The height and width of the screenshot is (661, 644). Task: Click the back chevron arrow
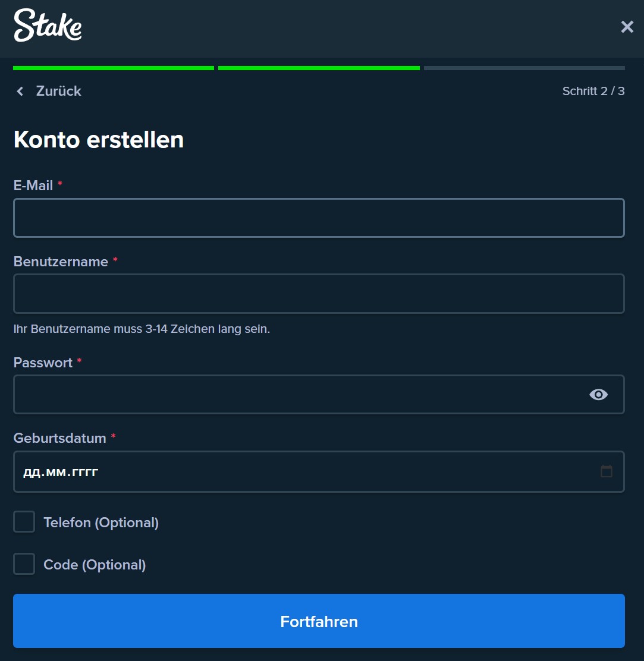tap(20, 91)
